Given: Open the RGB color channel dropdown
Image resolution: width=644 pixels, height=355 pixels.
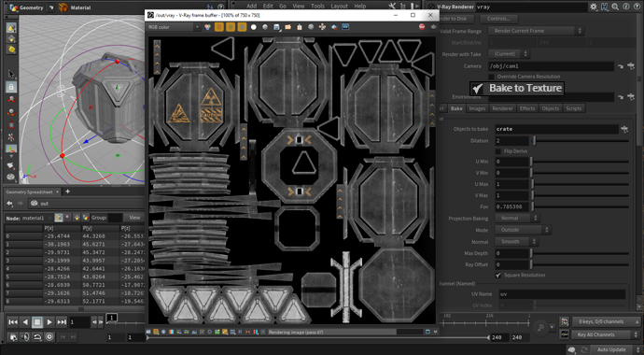Looking at the screenshot, I should 174,27.
